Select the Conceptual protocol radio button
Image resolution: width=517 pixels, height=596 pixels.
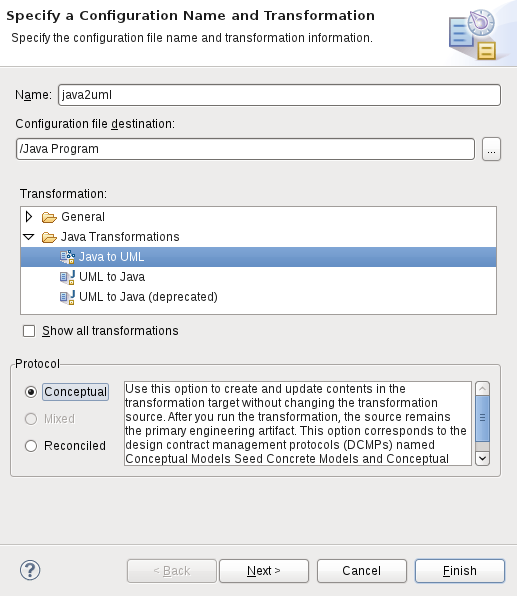31,392
